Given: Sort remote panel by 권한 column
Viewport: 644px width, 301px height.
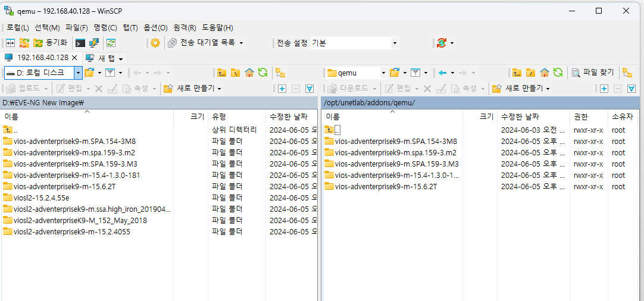Looking at the screenshot, I should [x=589, y=117].
